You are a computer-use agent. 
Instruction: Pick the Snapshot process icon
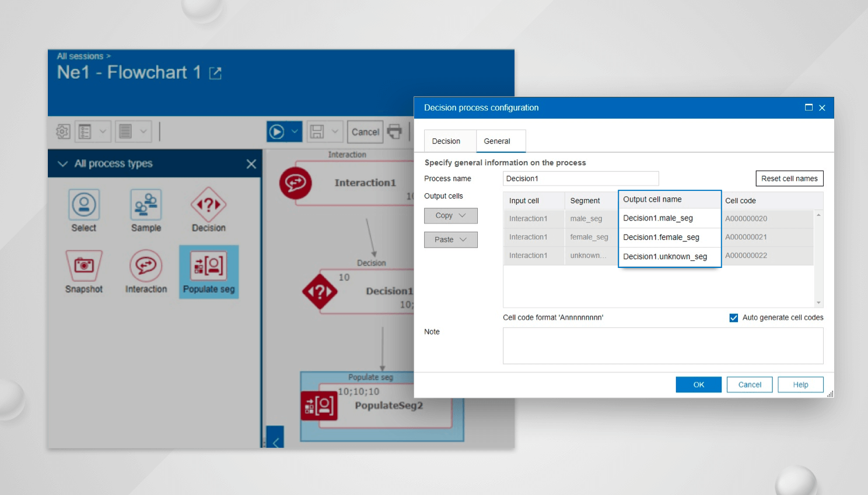84,267
